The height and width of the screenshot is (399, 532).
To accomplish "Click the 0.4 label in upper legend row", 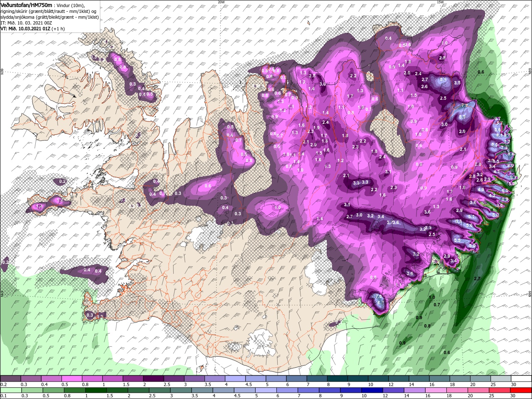I will tap(44, 384).
